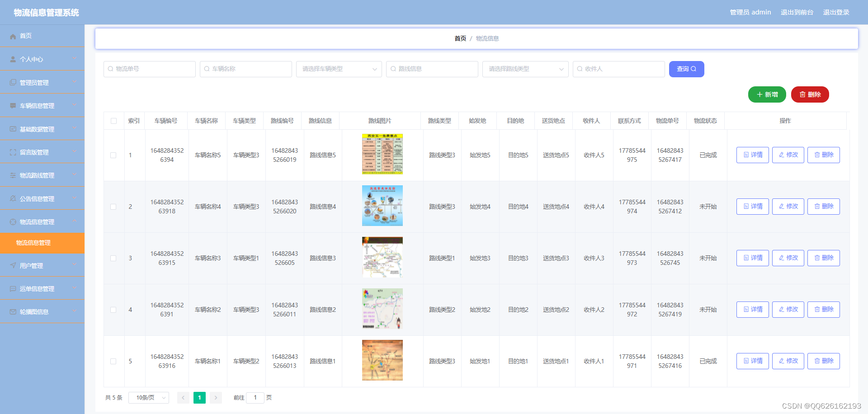Click the magnifier icon inside 查询 button
The width and height of the screenshot is (868, 414).
tap(693, 69)
